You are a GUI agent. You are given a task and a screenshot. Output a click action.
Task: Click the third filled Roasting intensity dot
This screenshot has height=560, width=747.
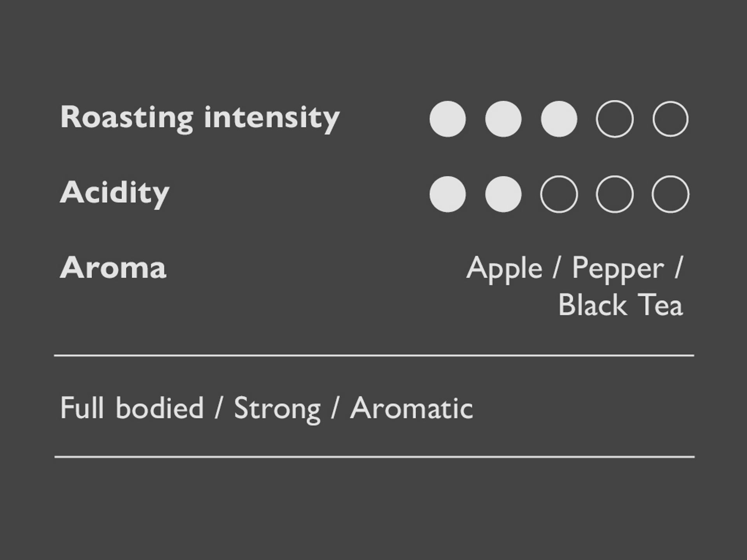[x=559, y=119]
